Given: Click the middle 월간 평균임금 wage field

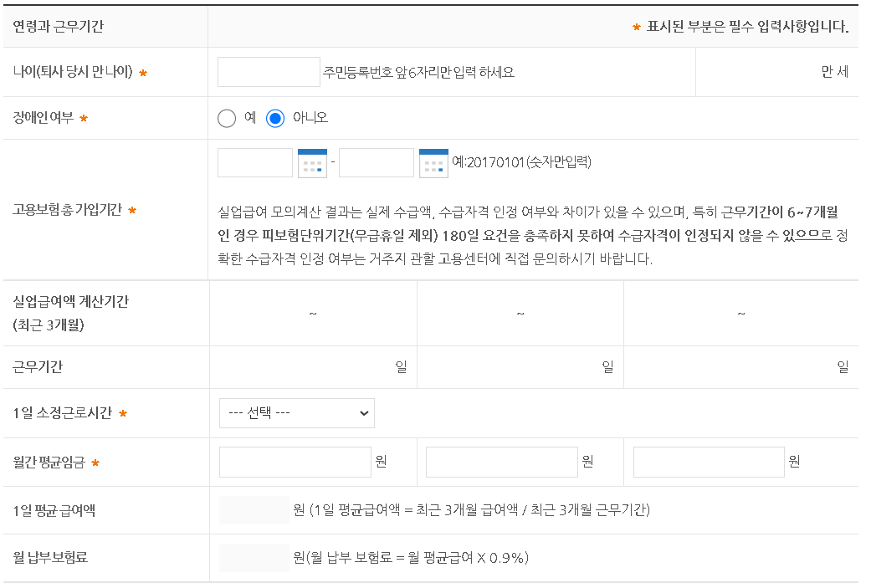Looking at the screenshot, I should pos(500,462).
